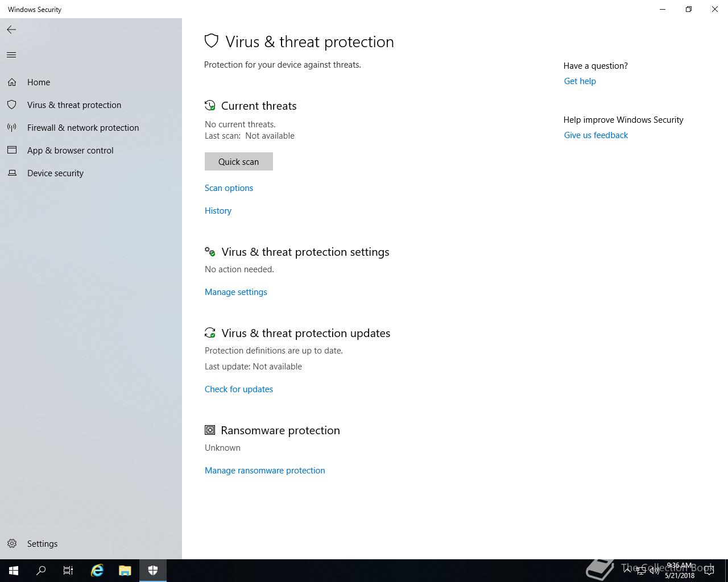Image resolution: width=728 pixels, height=582 pixels.
Task: Click 'Last scan: Not available' text
Action: pyautogui.click(x=250, y=136)
